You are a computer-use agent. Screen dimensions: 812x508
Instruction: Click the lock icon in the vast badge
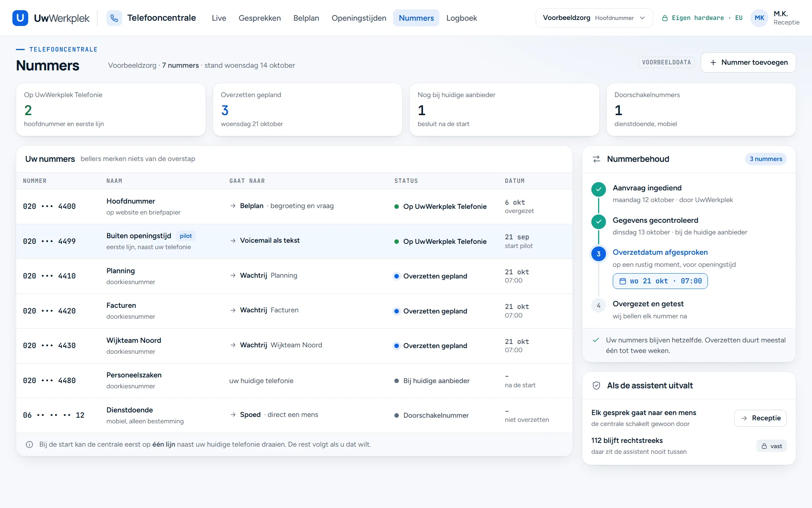point(764,446)
